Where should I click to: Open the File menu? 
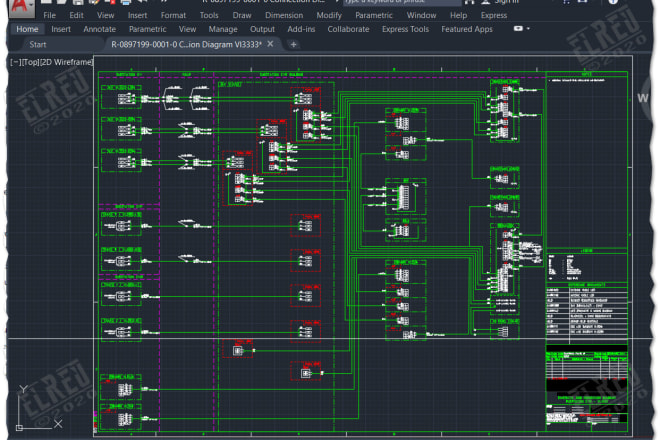pos(49,16)
